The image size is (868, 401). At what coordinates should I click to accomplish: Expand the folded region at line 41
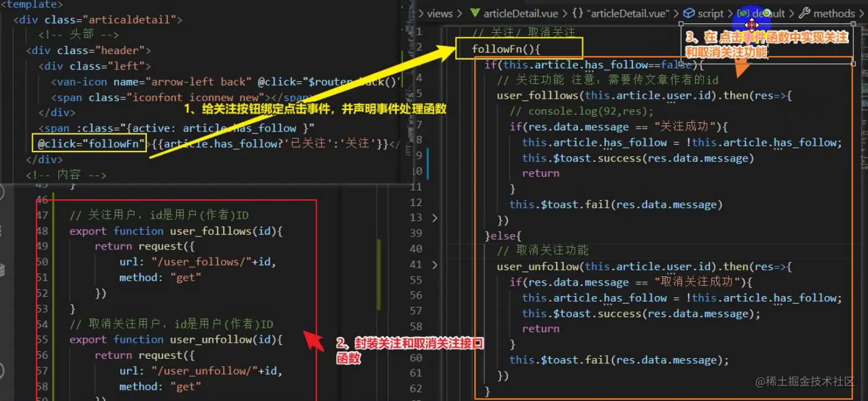[434, 264]
